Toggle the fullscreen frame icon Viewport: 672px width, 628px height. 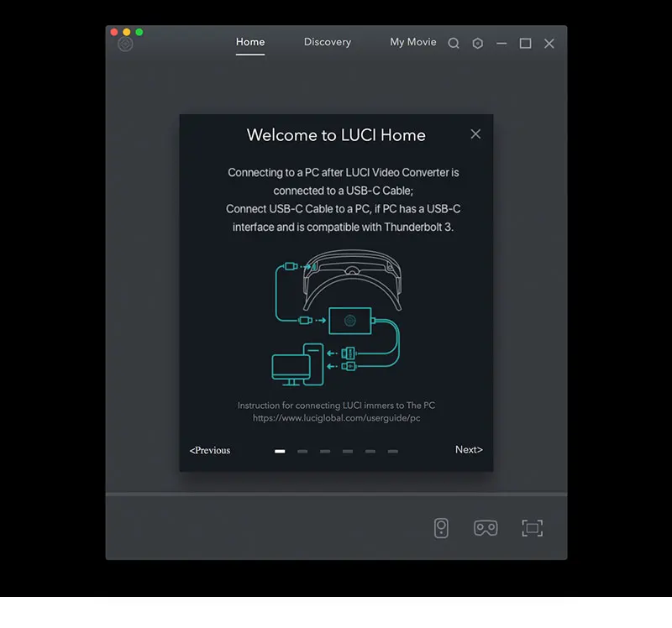pyautogui.click(x=532, y=528)
